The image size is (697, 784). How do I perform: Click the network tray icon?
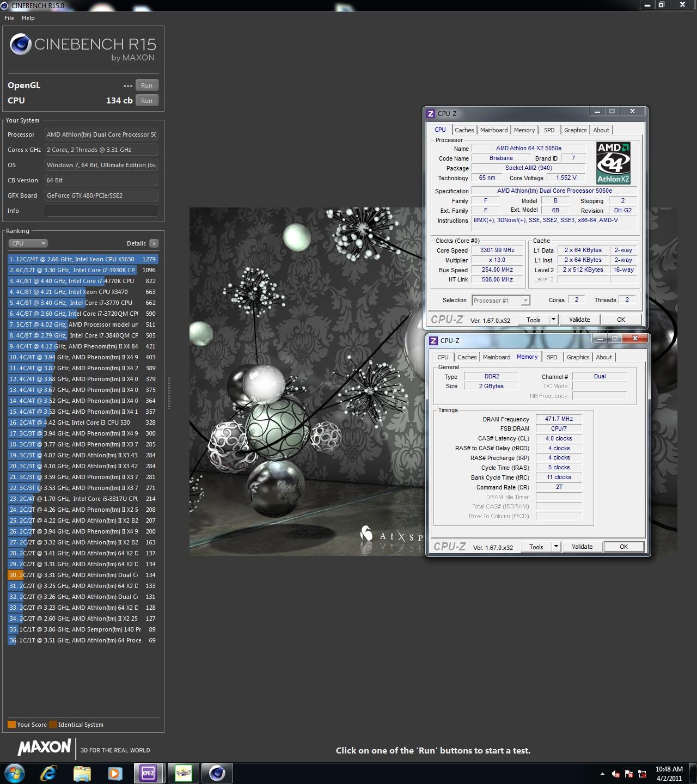[642, 774]
